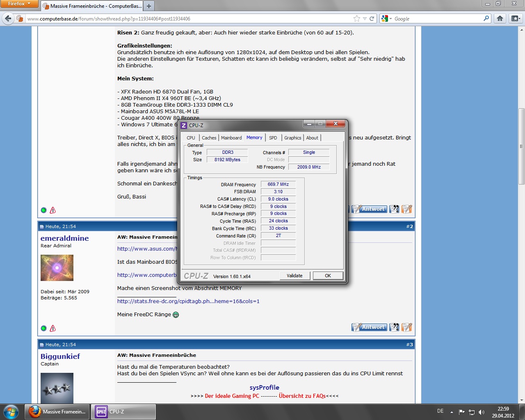Click emeraldmine's avatar image
The height and width of the screenshot is (420, 525).
[x=57, y=268]
